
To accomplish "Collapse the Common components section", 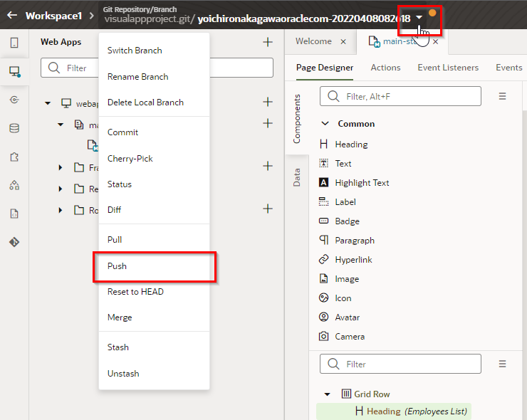I will coord(324,124).
